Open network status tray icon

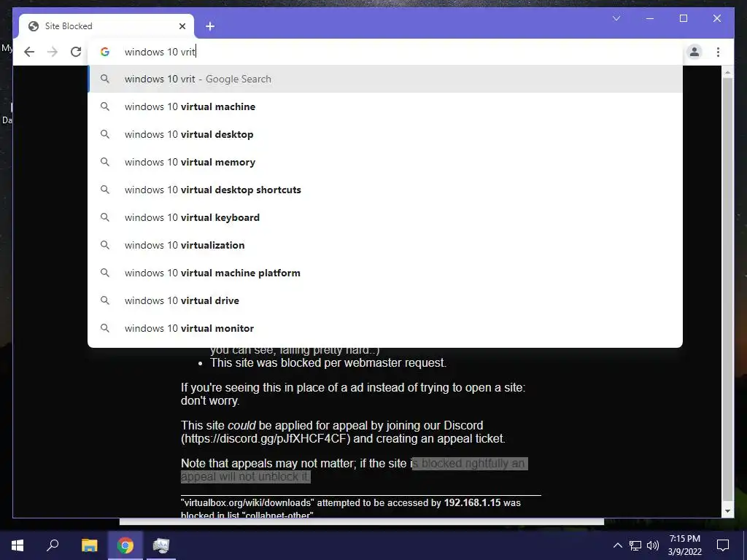[x=635, y=545]
